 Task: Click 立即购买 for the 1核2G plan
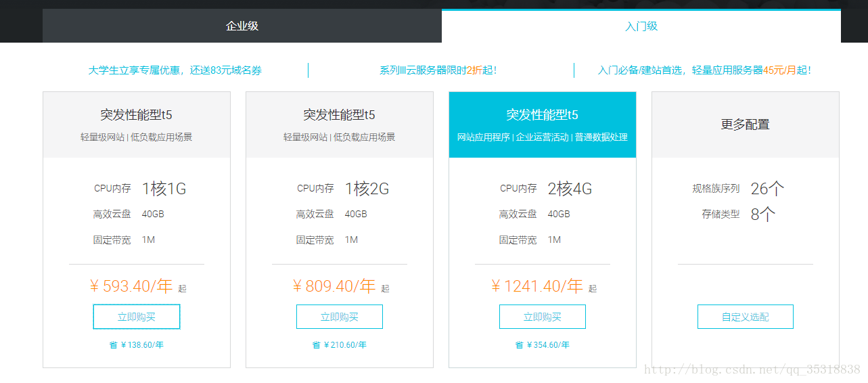(340, 317)
